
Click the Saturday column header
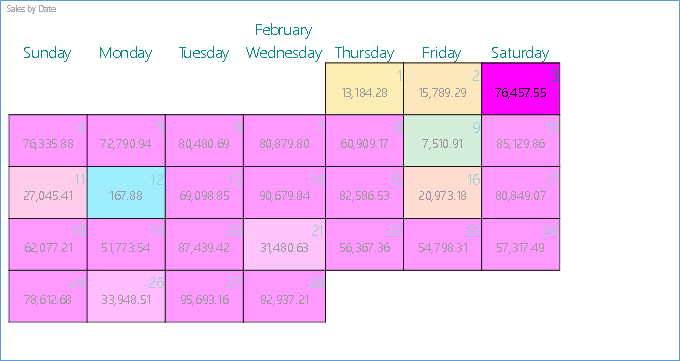pyautogui.click(x=520, y=53)
